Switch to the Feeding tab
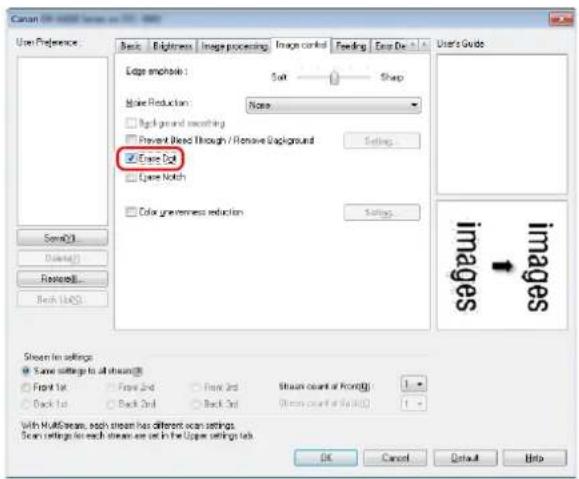Screen dimensions: 579x479 (x=351, y=46)
